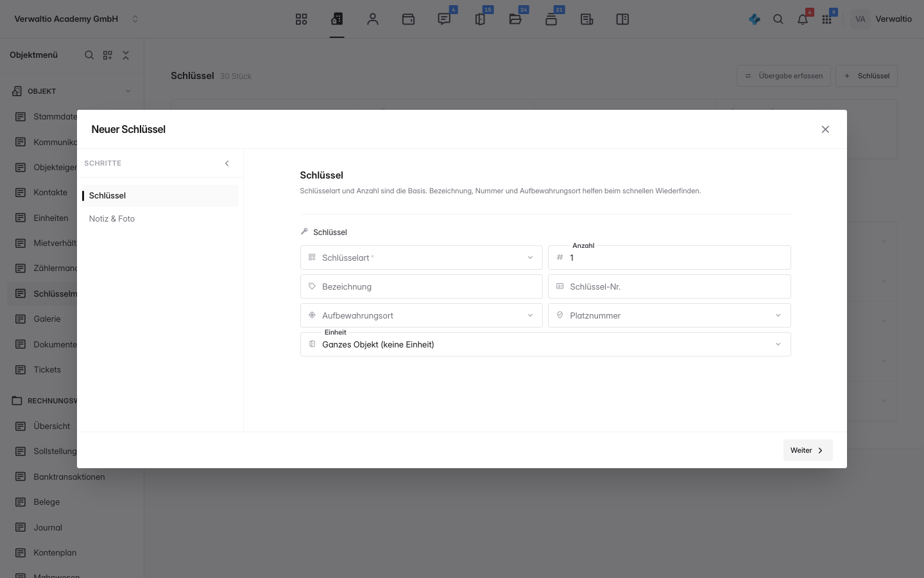Open the folder icon with badge 24
This screenshot has height=578, width=924.
click(x=515, y=19)
